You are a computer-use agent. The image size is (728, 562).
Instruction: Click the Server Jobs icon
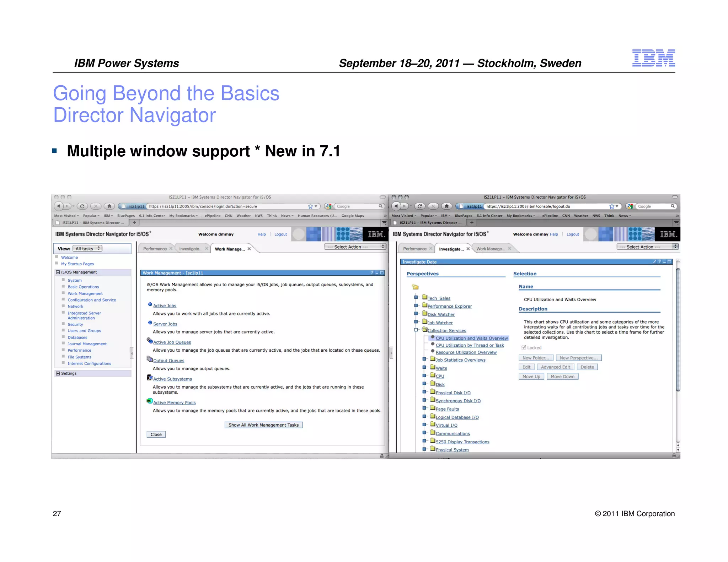point(150,323)
